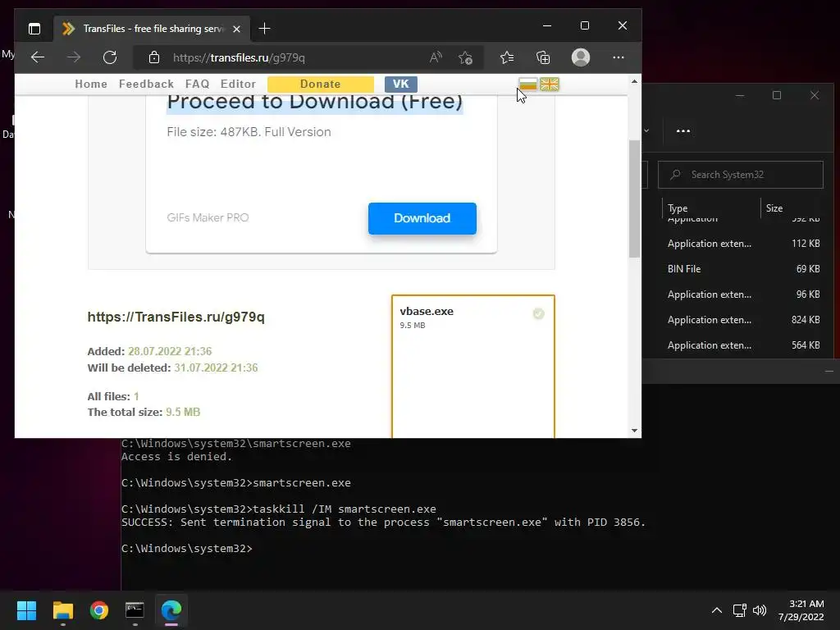This screenshot has height=630, width=840.
Task: Open Edge Settings and more menu
Action: (x=619, y=57)
